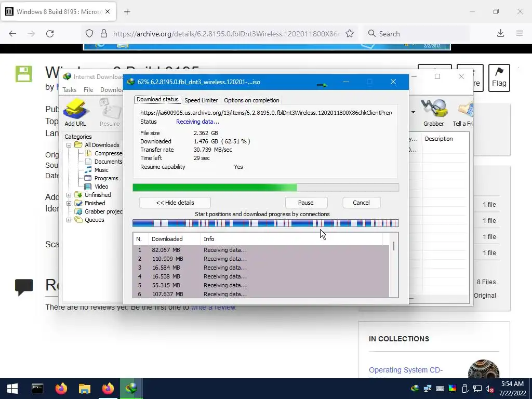Viewport: 532px width, 399px height.
Task: Select connection row 5 with 55.315 MB
Action: pyautogui.click(x=261, y=285)
